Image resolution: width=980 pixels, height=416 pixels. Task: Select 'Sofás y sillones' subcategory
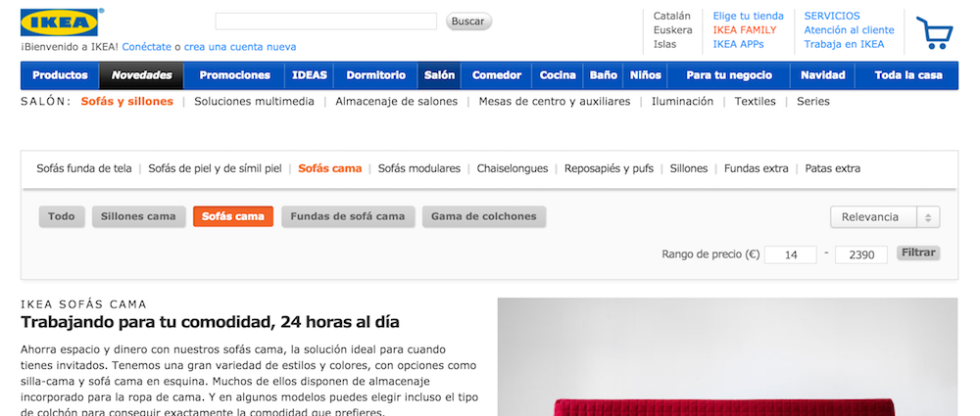[126, 101]
